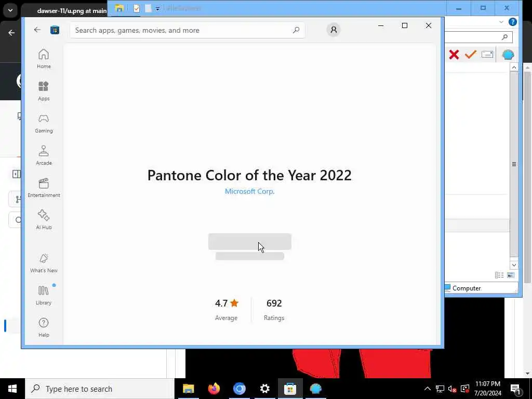
Task: Open Settings gear in the taskbar
Action: (264, 389)
